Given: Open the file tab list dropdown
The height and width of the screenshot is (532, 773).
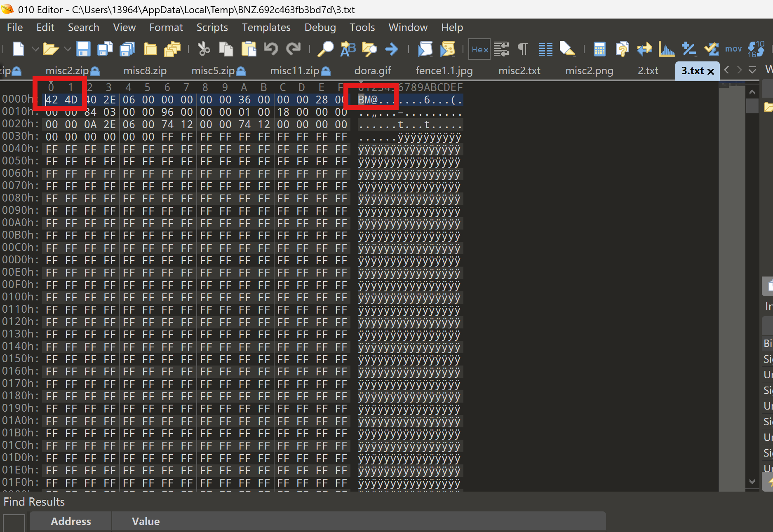Looking at the screenshot, I should [752, 70].
